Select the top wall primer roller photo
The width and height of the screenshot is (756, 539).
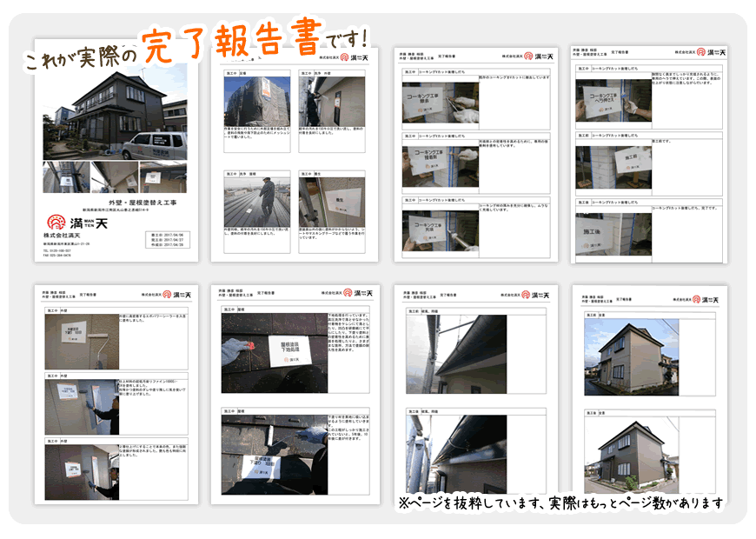[x=82, y=340]
